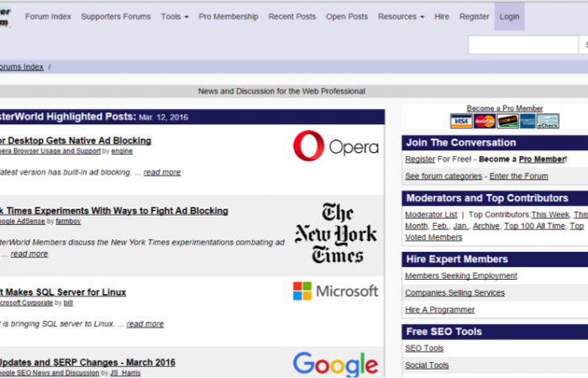Open Times Experiments With Ad Blocking post

coord(114,211)
